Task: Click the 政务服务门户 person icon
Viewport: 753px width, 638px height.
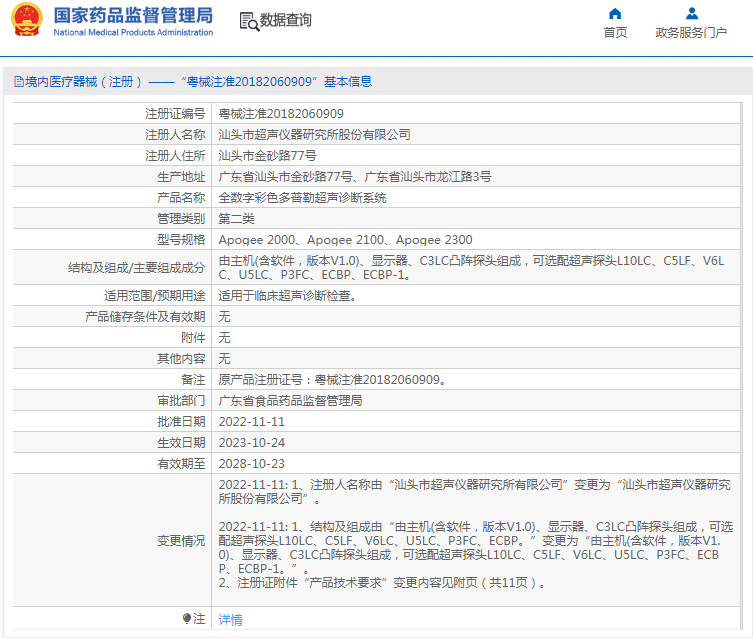Action: click(x=691, y=13)
